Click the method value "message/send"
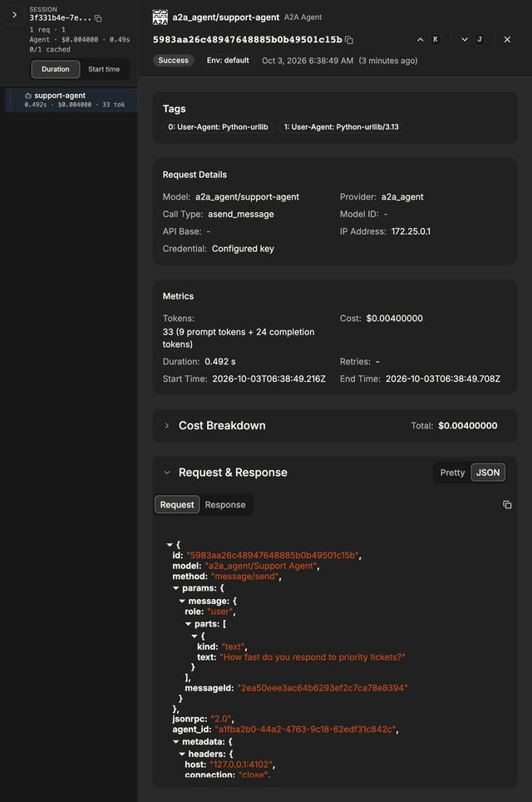The height and width of the screenshot is (802, 532). click(244, 577)
